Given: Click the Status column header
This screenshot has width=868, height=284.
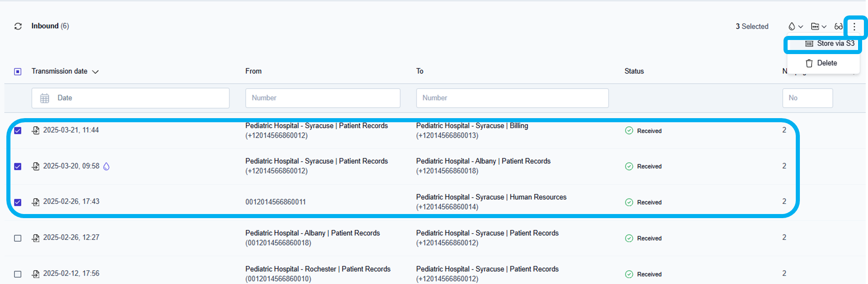Looking at the screenshot, I should (634, 71).
